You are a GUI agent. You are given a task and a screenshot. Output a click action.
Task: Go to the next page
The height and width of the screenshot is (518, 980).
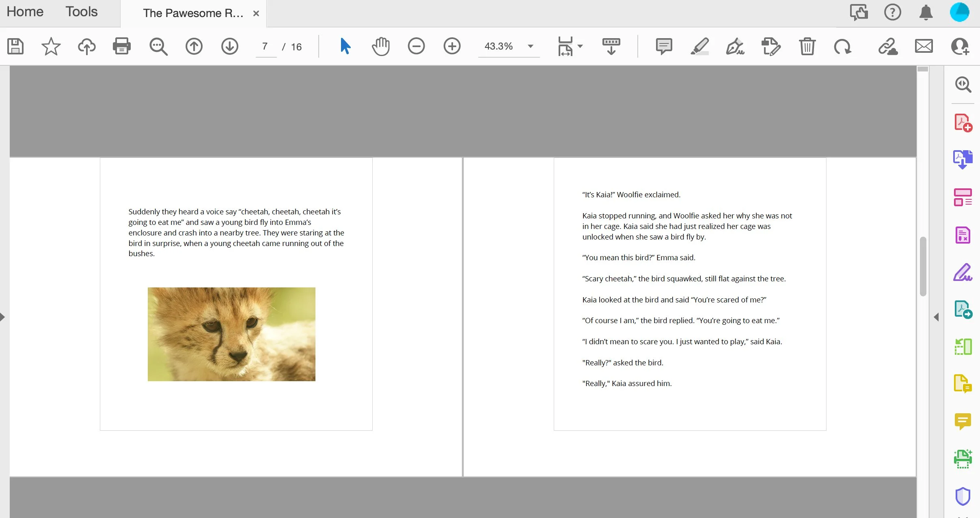pos(229,46)
